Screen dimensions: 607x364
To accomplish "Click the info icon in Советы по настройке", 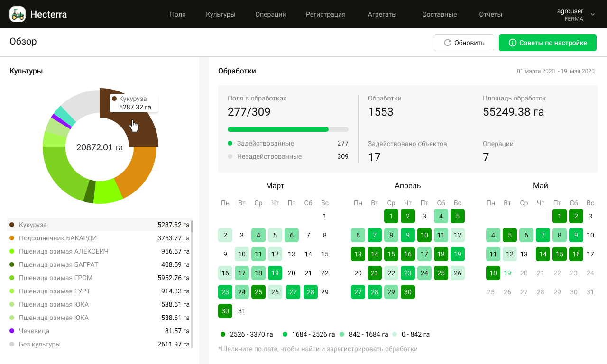I will click(512, 43).
